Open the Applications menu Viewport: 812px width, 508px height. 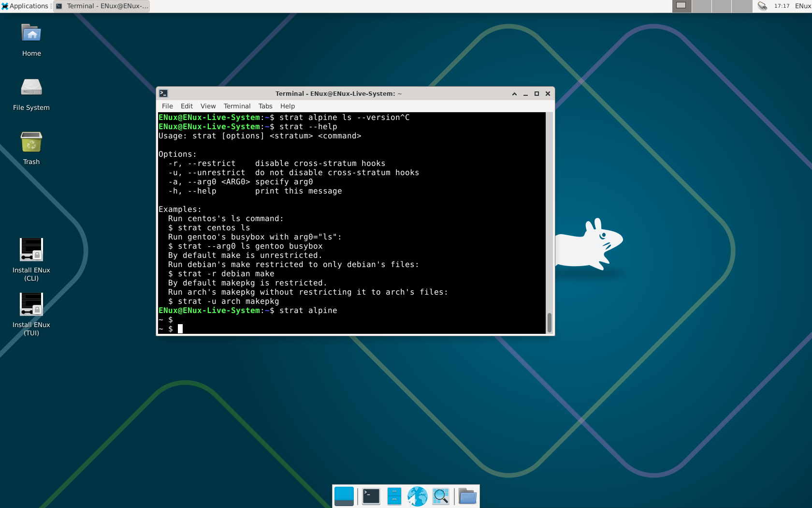coord(26,6)
